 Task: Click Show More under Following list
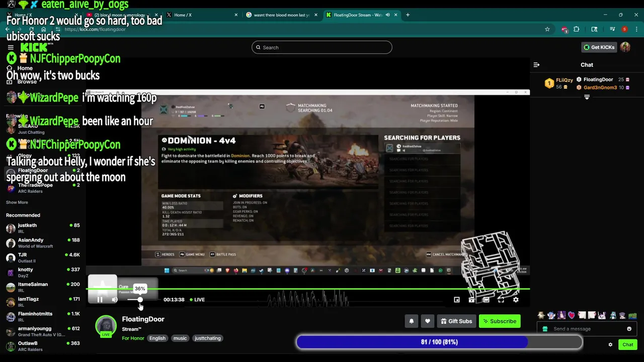(x=17, y=202)
